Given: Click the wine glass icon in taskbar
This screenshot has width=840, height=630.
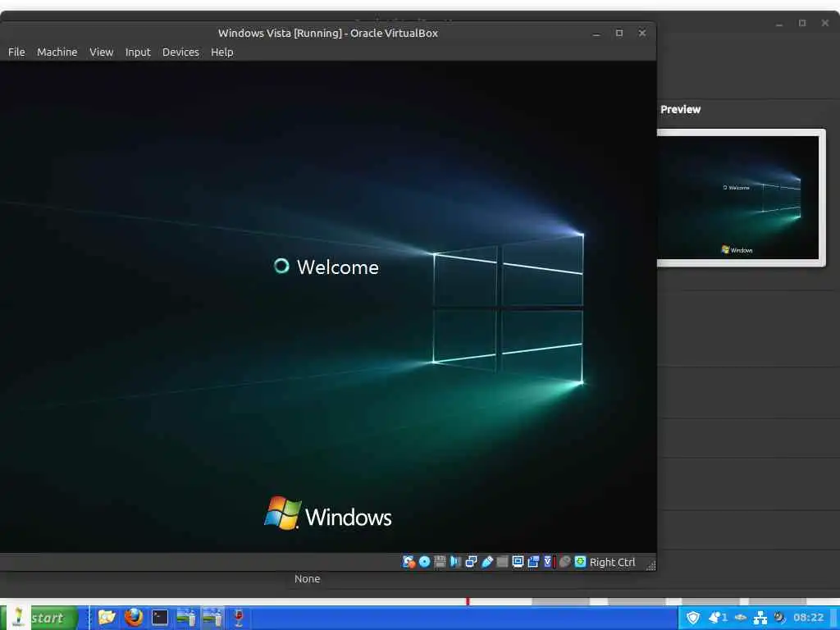Looking at the screenshot, I should [x=239, y=618].
